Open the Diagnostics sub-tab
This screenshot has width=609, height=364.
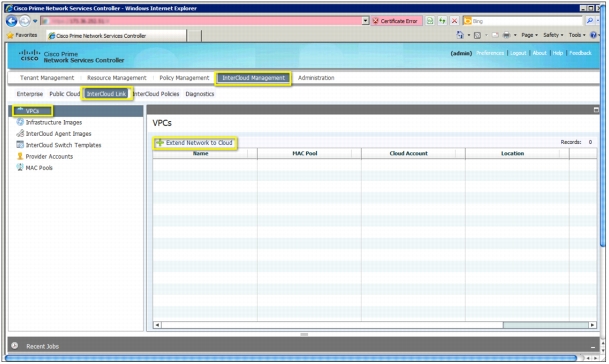click(200, 94)
